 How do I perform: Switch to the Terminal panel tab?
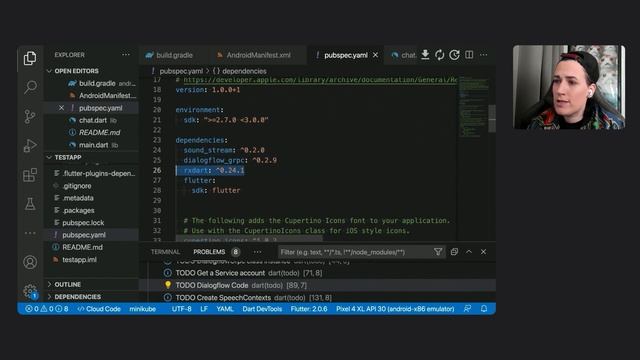[165, 252]
